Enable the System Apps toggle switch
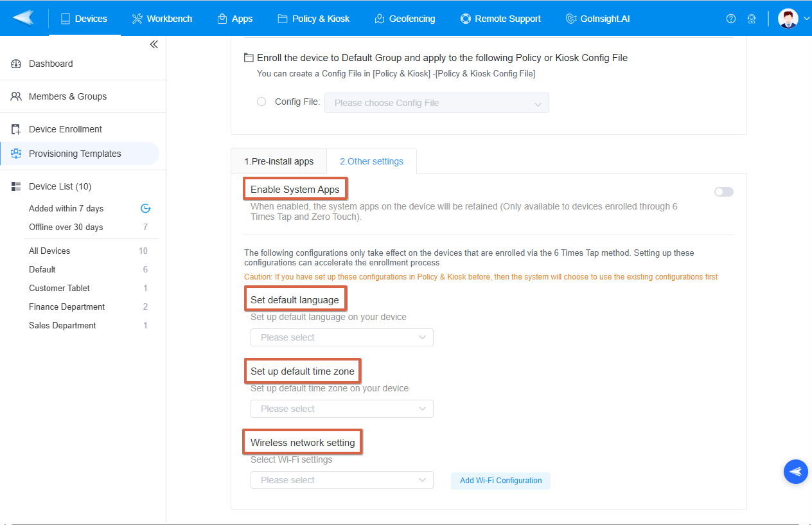 (723, 191)
